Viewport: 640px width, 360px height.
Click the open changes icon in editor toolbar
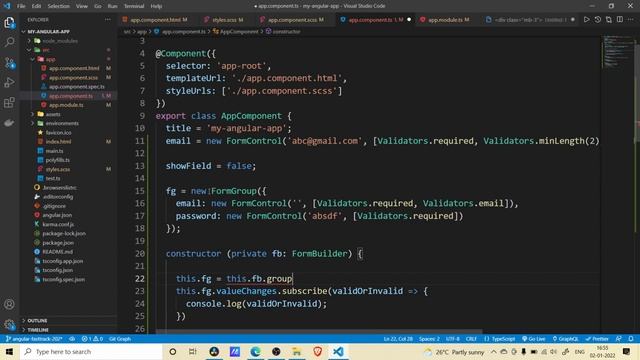(x=609, y=20)
